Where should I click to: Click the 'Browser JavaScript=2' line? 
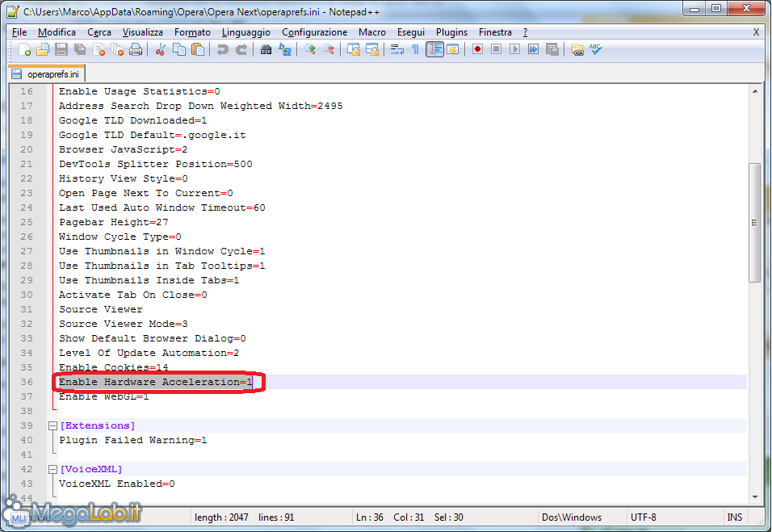coord(123,149)
